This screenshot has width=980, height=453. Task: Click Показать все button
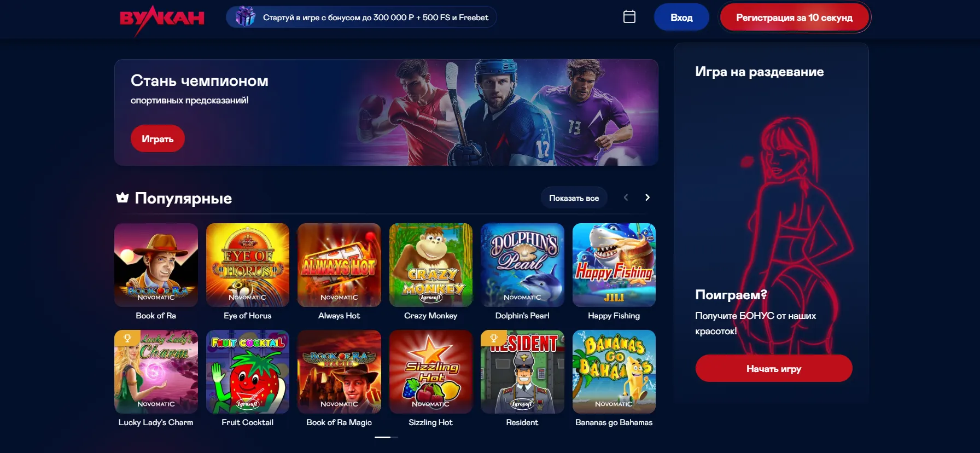[x=574, y=198]
